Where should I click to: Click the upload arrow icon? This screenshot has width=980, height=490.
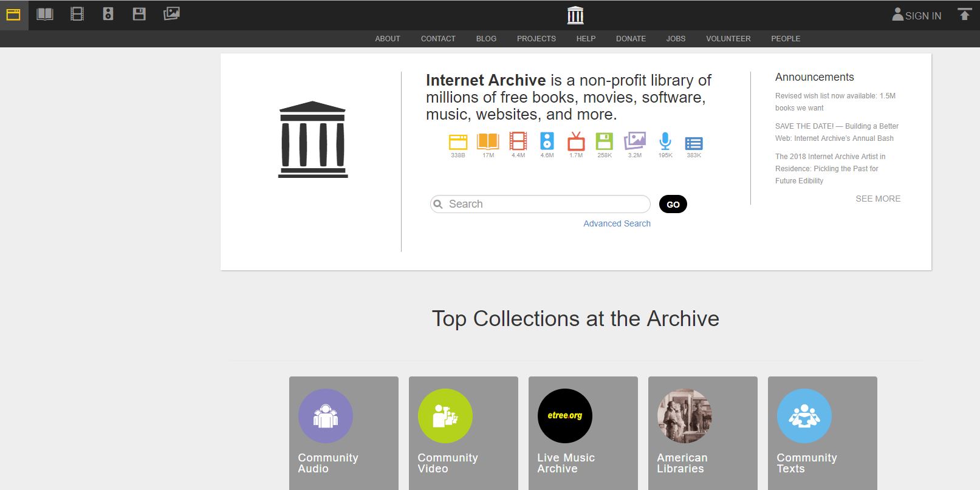tap(964, 15)
